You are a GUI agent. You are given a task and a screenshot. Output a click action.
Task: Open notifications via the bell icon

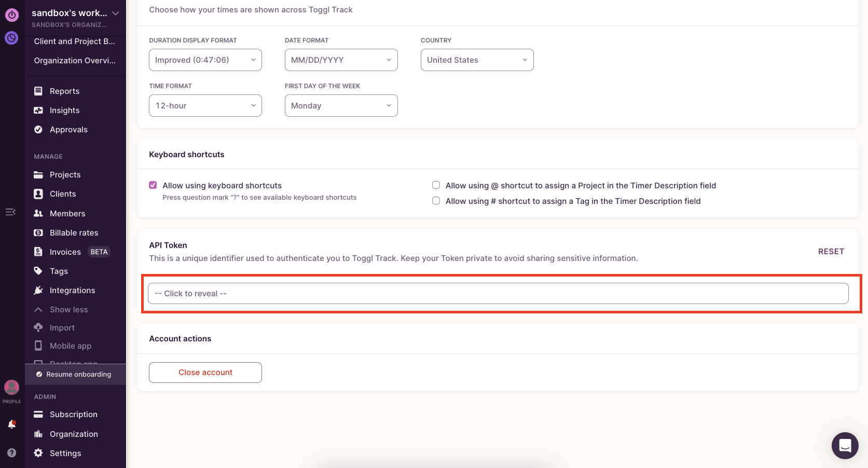[x=11, y=424]
